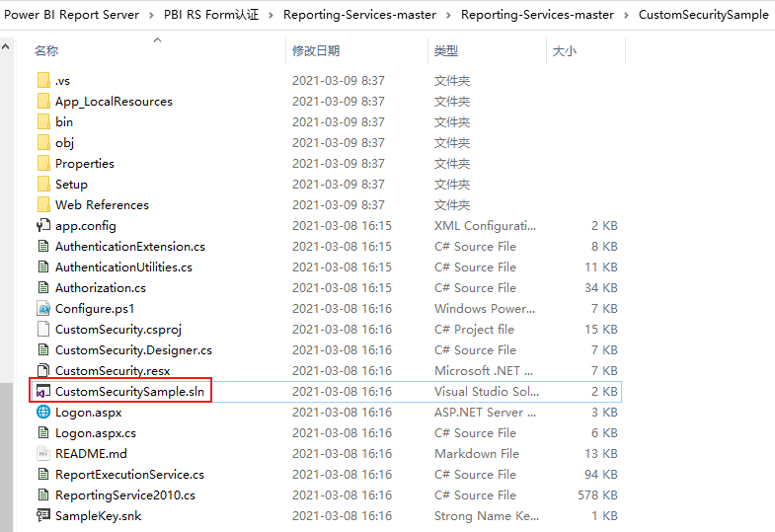Screen dimensions: 775x532
Task: Click the CustomSecurity.Designer.cs file icon
Action: (x=43, y=349)
